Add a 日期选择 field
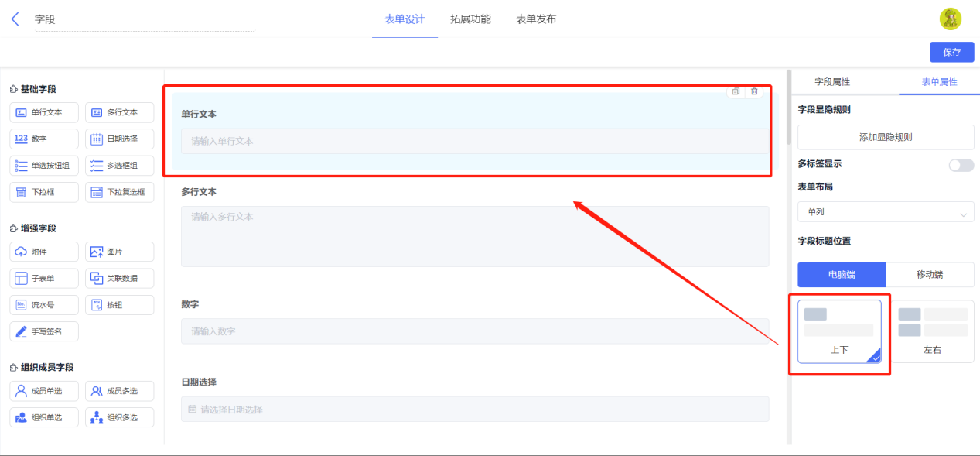This screenshot has width=980, height=456. [119, 139]
